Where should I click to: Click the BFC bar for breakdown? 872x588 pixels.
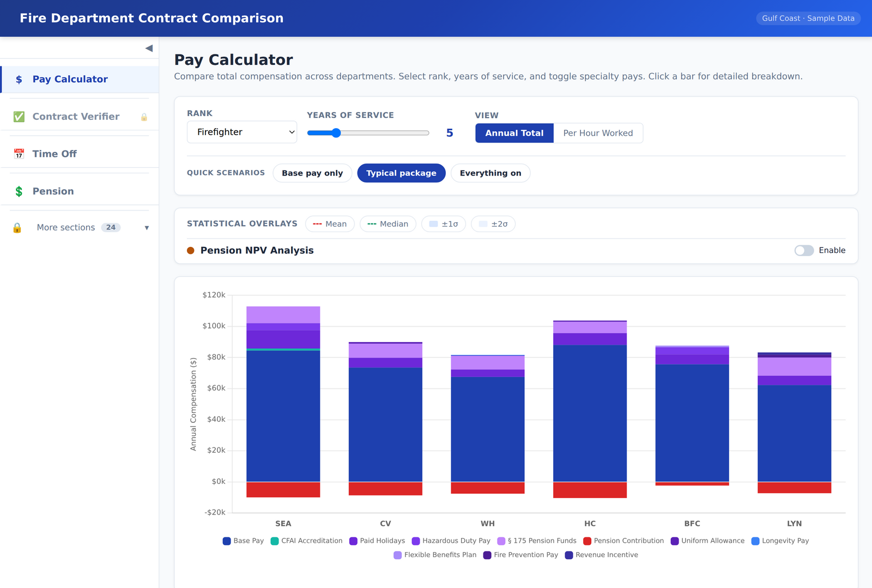pos(692,415)
